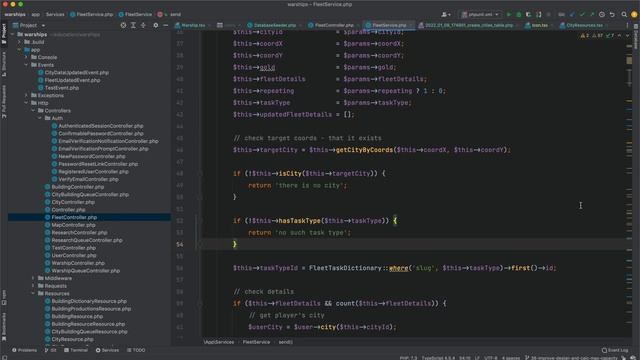Expand the Console folder
640x360 pixels.
pyautogui.click(x=26, y=58)
